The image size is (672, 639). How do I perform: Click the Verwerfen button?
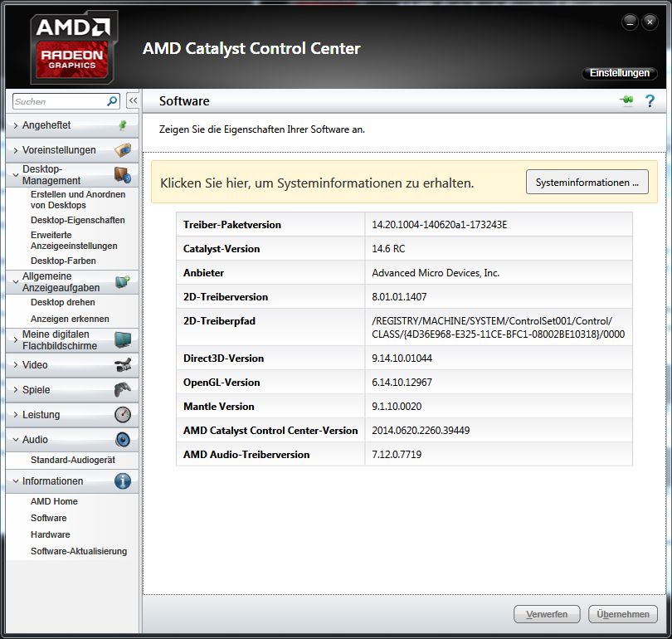tap(547, 614)
